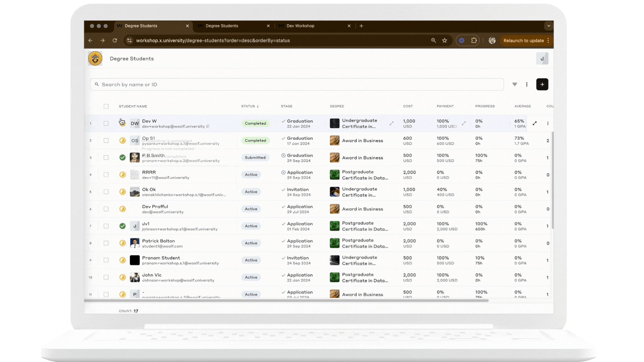Open the J profile avatar menu

click(x=542, y=58)
